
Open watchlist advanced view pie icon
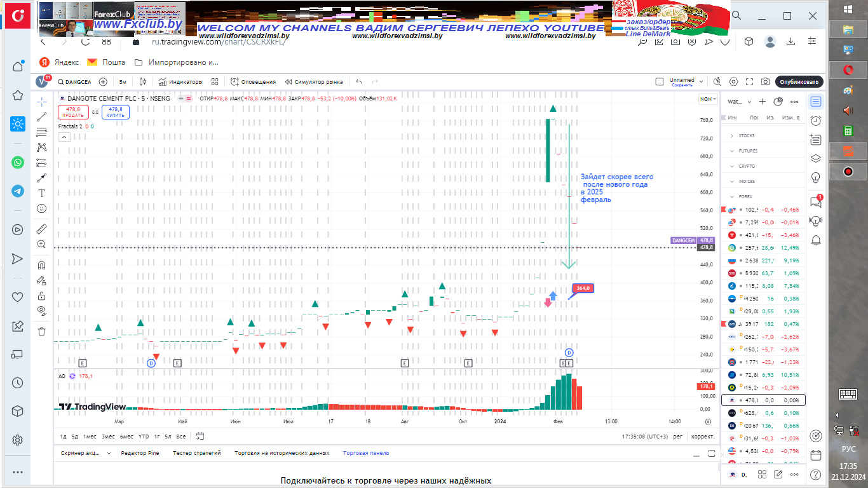(778, 102)
